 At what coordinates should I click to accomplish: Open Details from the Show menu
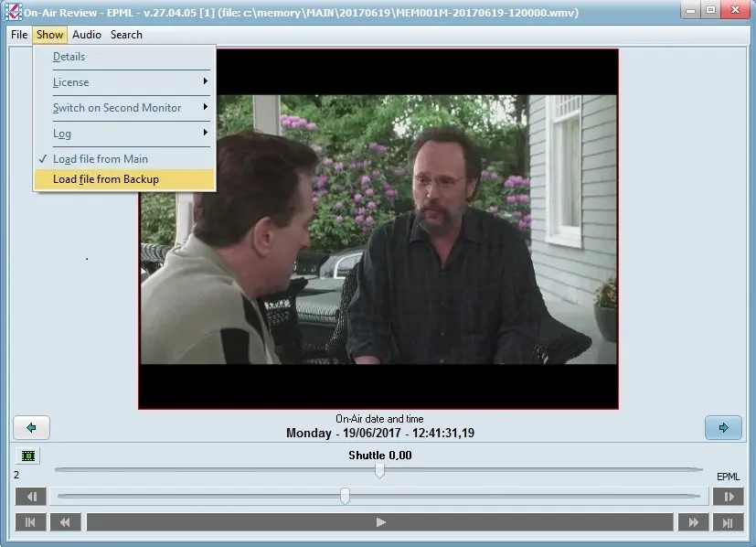[69, 57]
